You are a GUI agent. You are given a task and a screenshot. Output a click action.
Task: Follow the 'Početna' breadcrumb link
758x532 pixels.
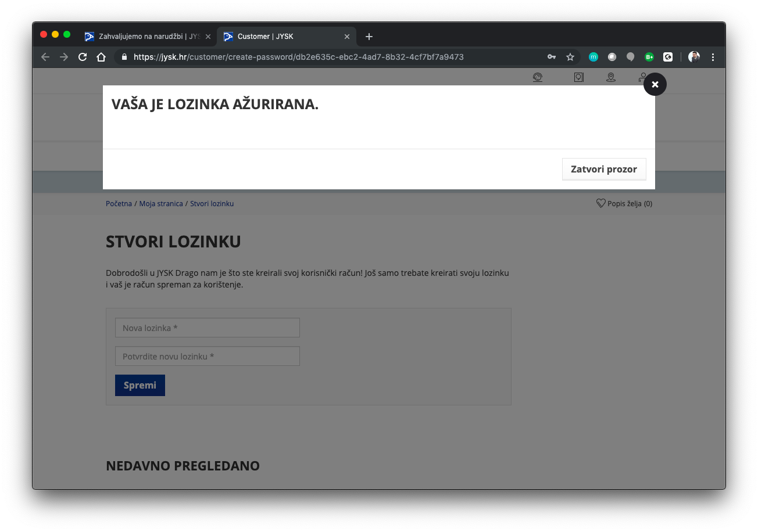coord(119,204)
